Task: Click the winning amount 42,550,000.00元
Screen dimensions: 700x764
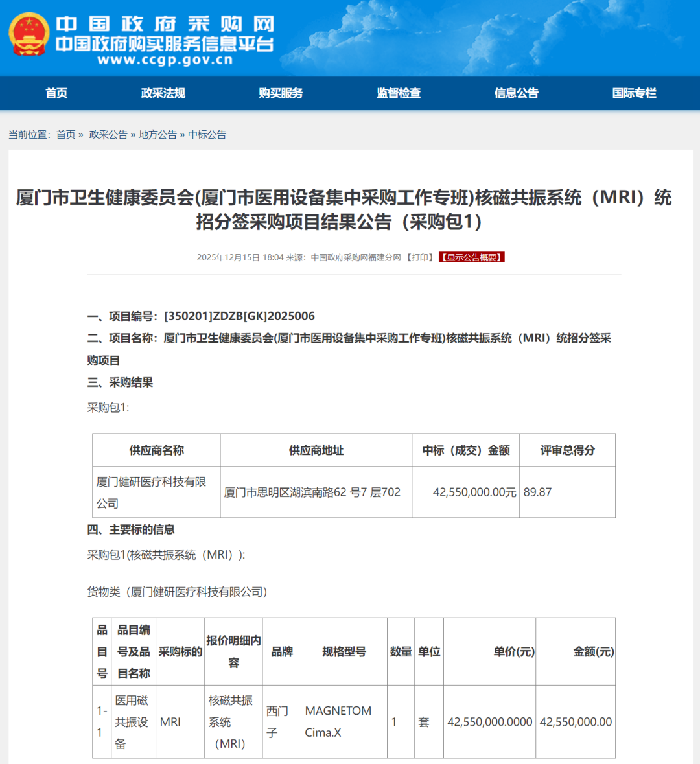Action: [474, 492]
